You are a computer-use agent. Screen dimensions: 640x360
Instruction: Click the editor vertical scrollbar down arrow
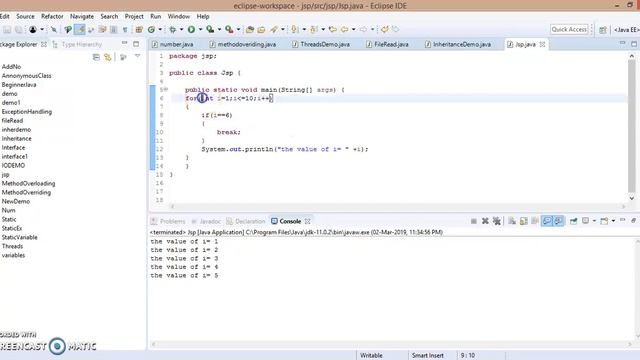[x=632, y=198]
